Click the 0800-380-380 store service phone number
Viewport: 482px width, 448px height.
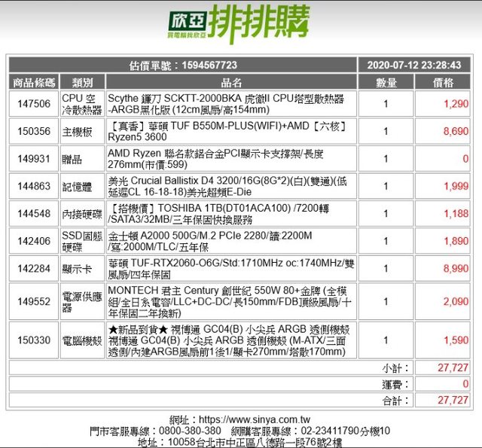[182, 431]
